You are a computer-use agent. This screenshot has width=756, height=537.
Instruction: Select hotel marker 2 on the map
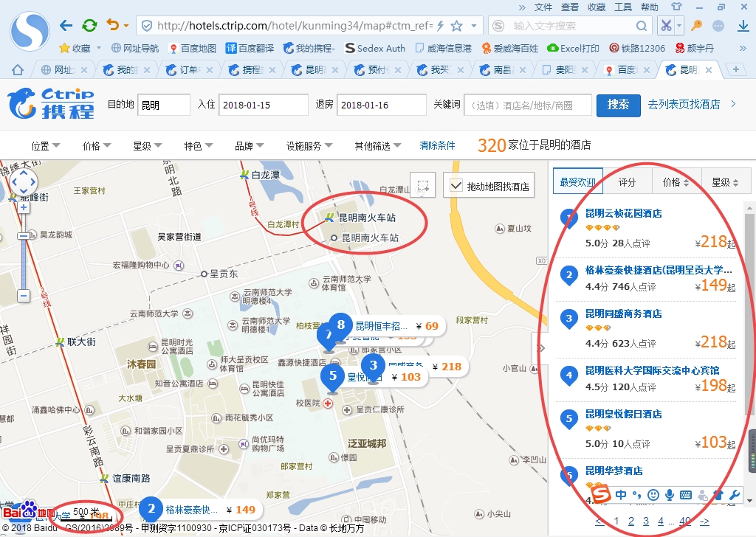click(x=151, y=510)
